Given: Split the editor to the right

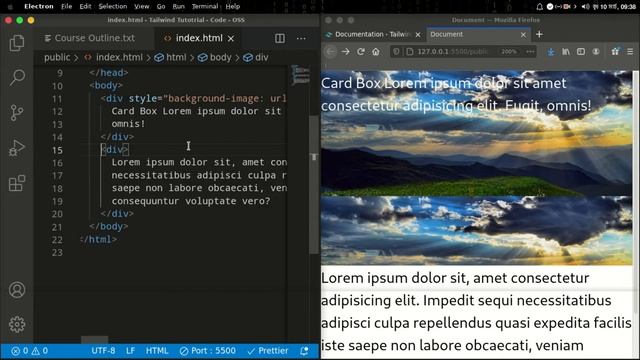Looking at the screenshot, I should [x=280, y=38].
